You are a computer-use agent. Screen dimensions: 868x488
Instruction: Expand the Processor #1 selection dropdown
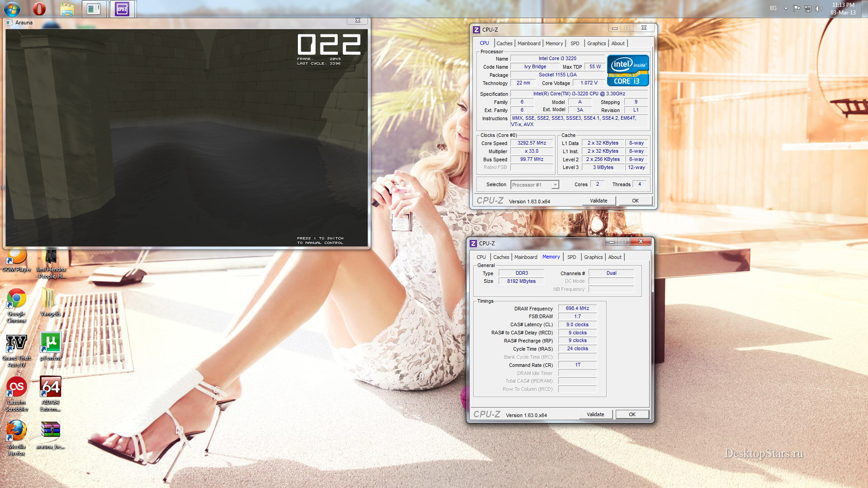coord(555,185)
